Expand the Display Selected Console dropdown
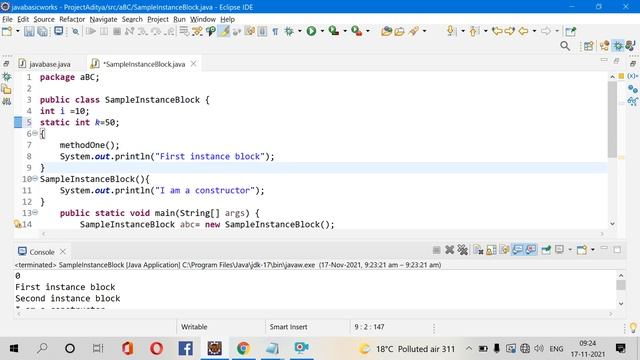 click(x=570, y=250)
